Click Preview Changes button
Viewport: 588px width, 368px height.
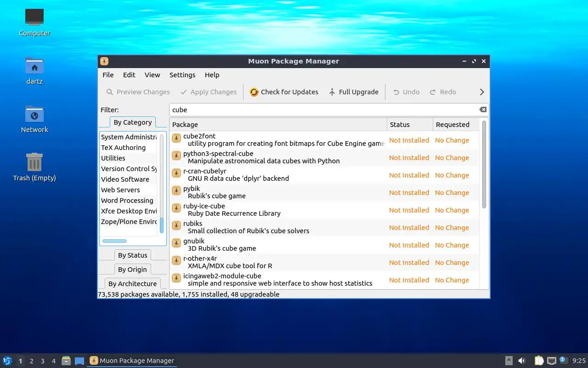click(x=138, y=92)
